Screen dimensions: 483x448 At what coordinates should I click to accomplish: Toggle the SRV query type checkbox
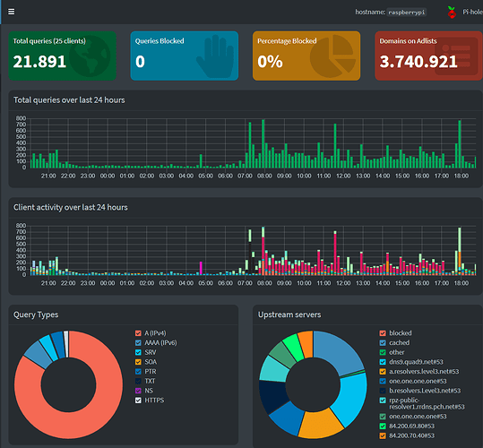(138, 352)
